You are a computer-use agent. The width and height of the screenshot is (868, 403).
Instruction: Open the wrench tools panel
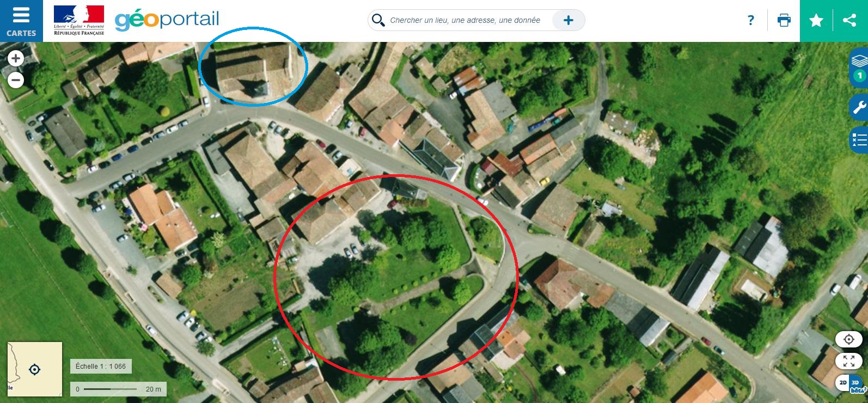[x=859, y=107]
